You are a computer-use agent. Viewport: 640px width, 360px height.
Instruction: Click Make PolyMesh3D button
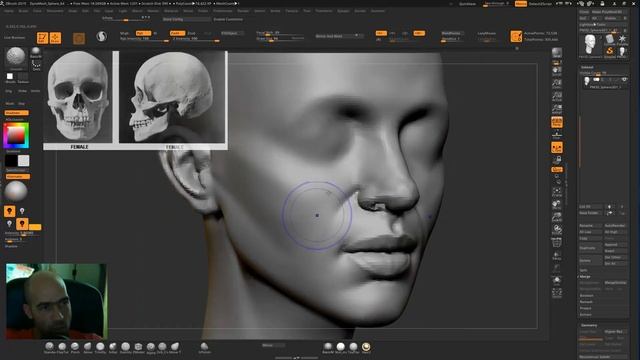[x=609, y=12]
